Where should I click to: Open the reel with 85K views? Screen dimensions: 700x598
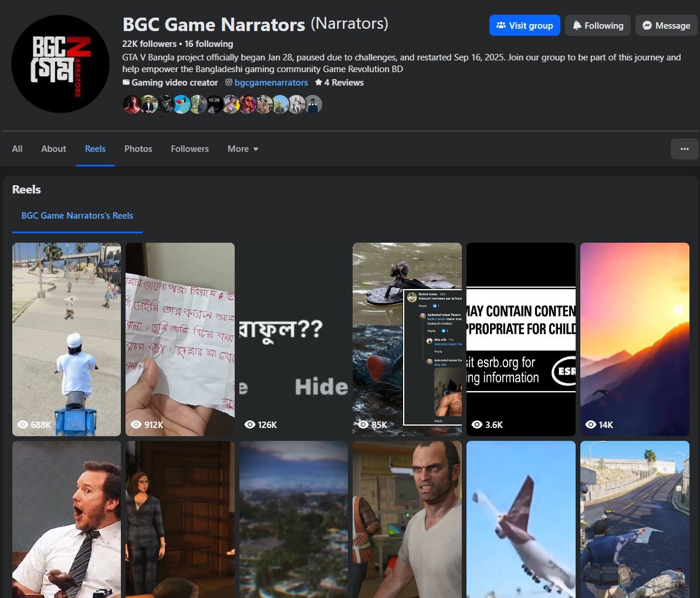tap(407, 339)
